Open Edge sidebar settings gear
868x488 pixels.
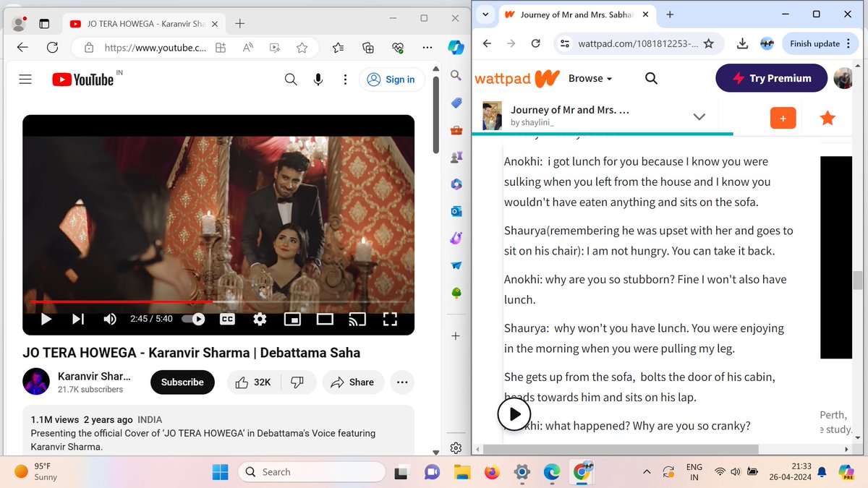pos(456,448)
